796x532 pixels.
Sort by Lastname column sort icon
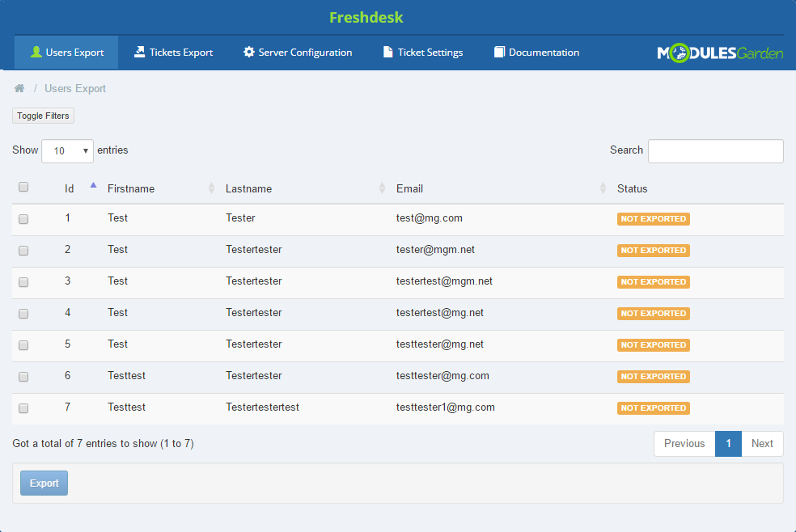click(x=382, y=188)
